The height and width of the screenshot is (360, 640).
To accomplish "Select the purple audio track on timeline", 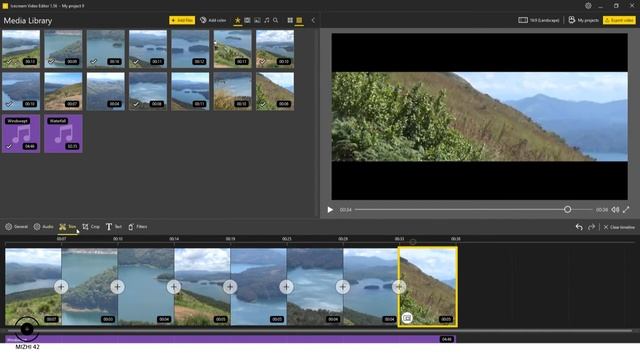I will 230,339.
